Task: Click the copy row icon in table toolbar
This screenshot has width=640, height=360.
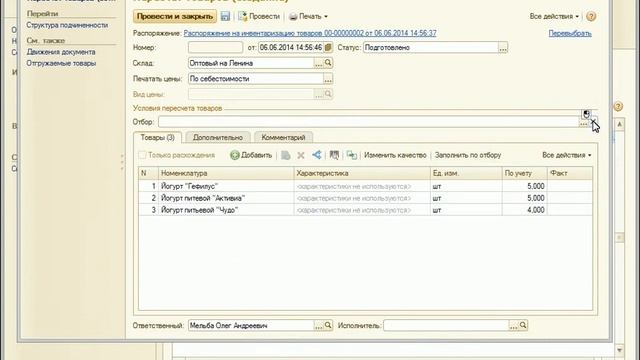Action: coord(286,155)
